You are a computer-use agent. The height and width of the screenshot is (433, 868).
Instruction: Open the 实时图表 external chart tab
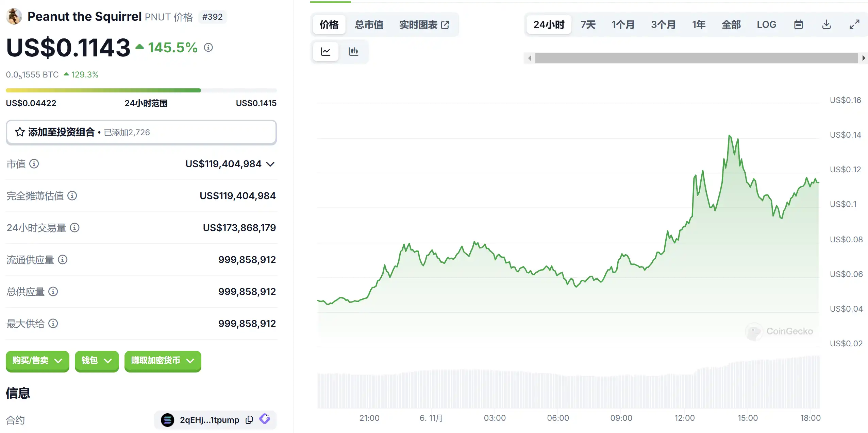pos(424,24)
